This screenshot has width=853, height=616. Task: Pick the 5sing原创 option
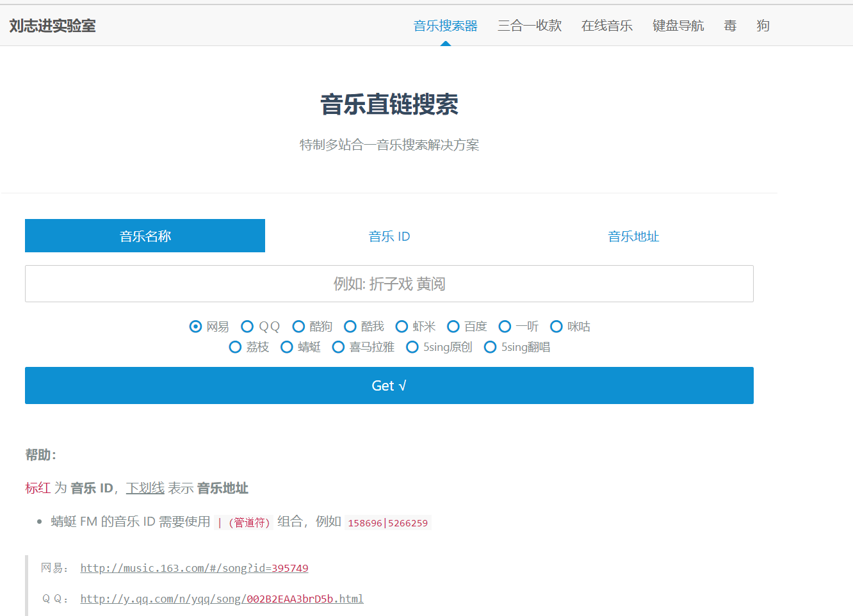(x=412, y=347)
